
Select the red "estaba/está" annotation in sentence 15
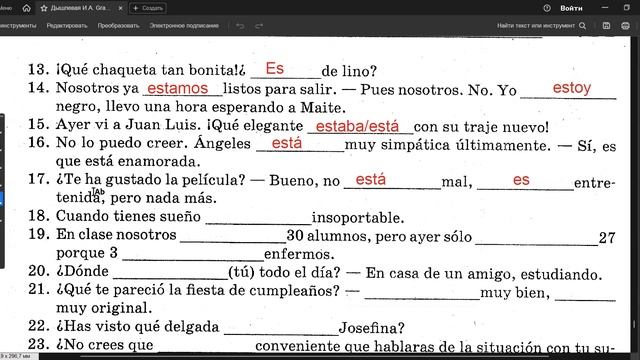point(357,126)
